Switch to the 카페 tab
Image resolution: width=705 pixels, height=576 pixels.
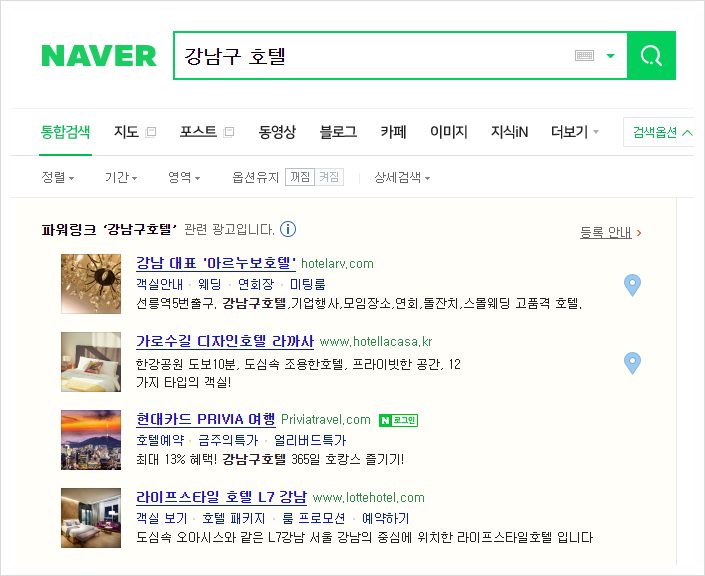click(393, 132)
